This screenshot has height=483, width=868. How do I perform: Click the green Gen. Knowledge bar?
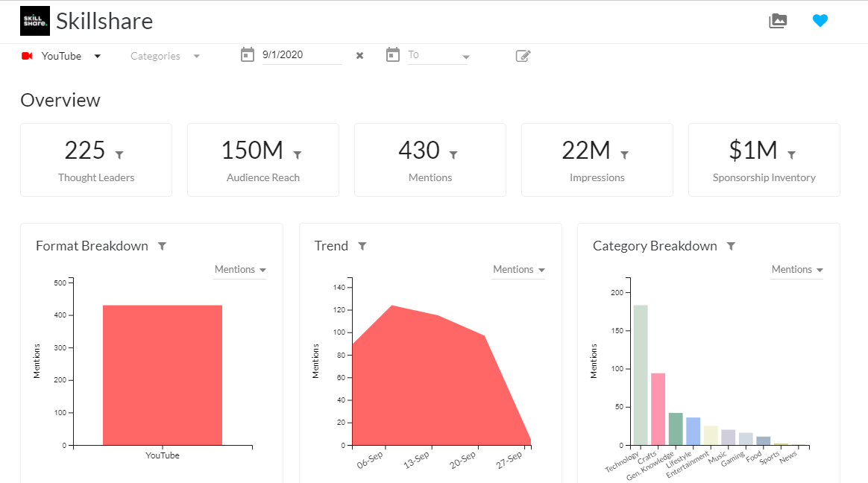(676, 429)
